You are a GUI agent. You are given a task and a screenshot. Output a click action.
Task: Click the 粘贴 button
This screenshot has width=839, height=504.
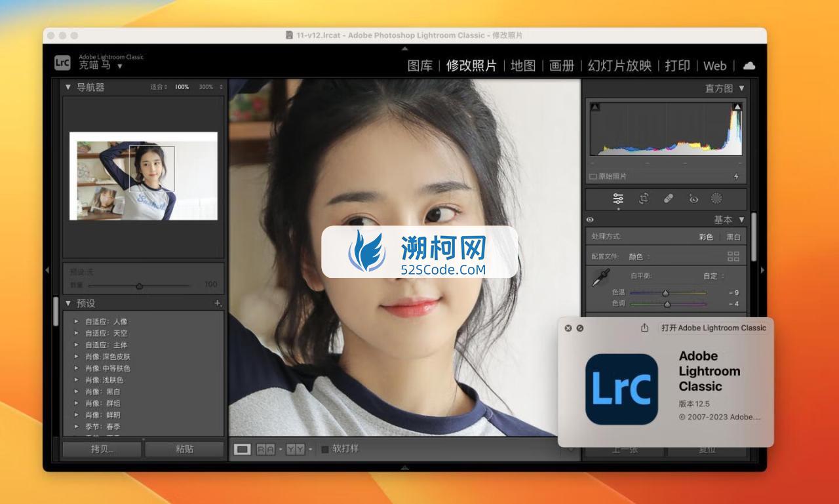(x=185, y=449)
